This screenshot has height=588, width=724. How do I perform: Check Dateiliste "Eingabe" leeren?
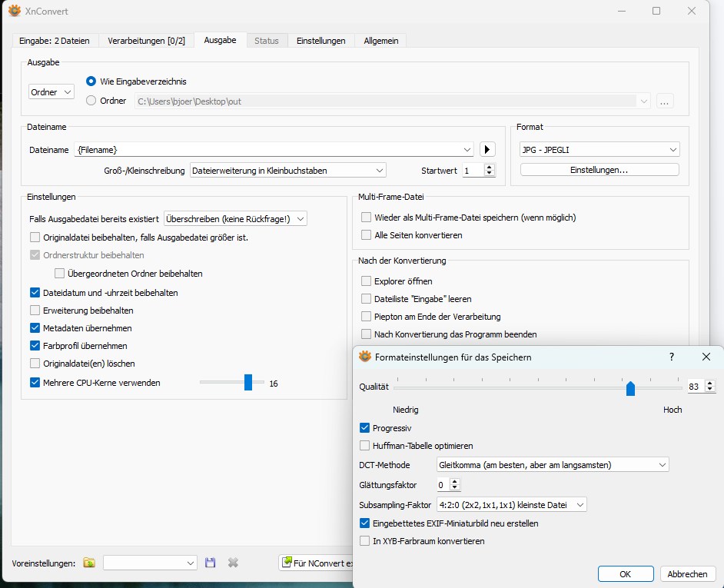[x=366, y=299]
